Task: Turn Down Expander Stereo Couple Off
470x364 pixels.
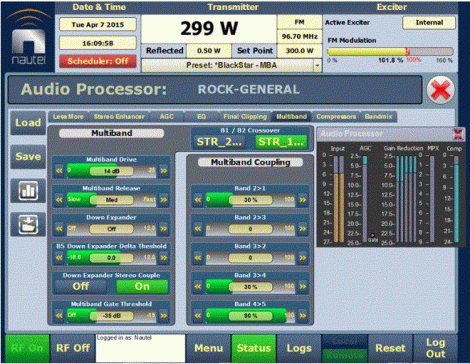Action: point(81,286)
